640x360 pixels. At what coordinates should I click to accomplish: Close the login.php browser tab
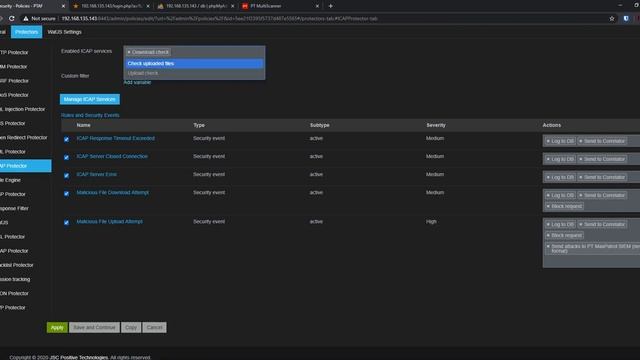pos(148,6)
